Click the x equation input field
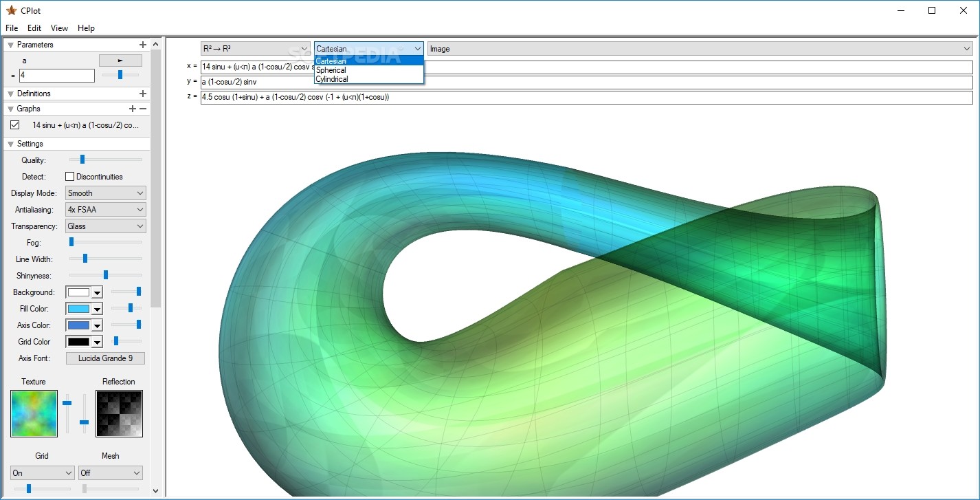 point(586,67)
